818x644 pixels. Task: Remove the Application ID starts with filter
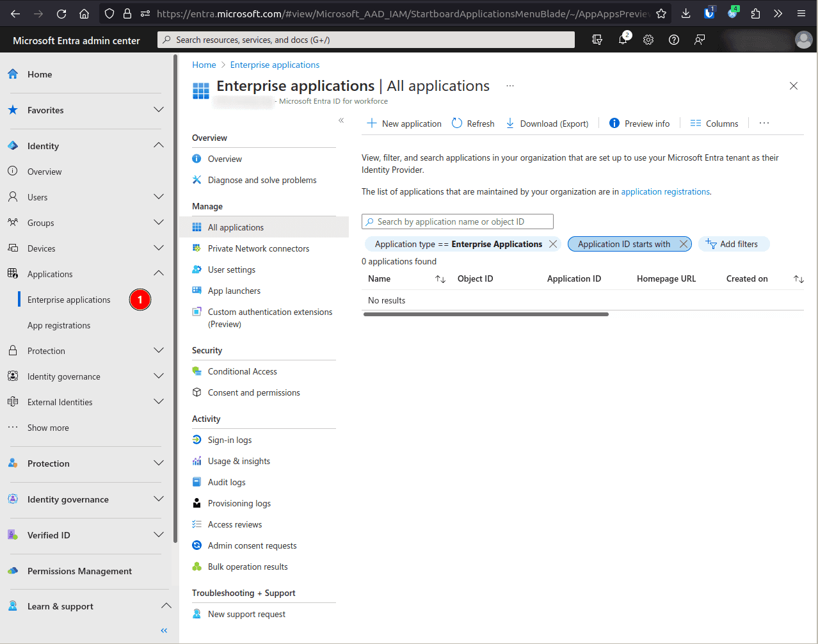(684, 244)
